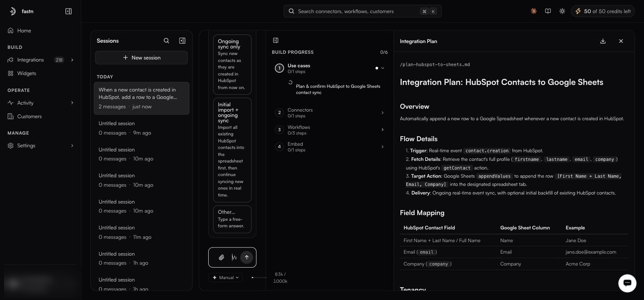This screenshot has height=300, width=644.
Task: Click the magnifier icon in the top search bar
Action: click(x=292, y=11)
